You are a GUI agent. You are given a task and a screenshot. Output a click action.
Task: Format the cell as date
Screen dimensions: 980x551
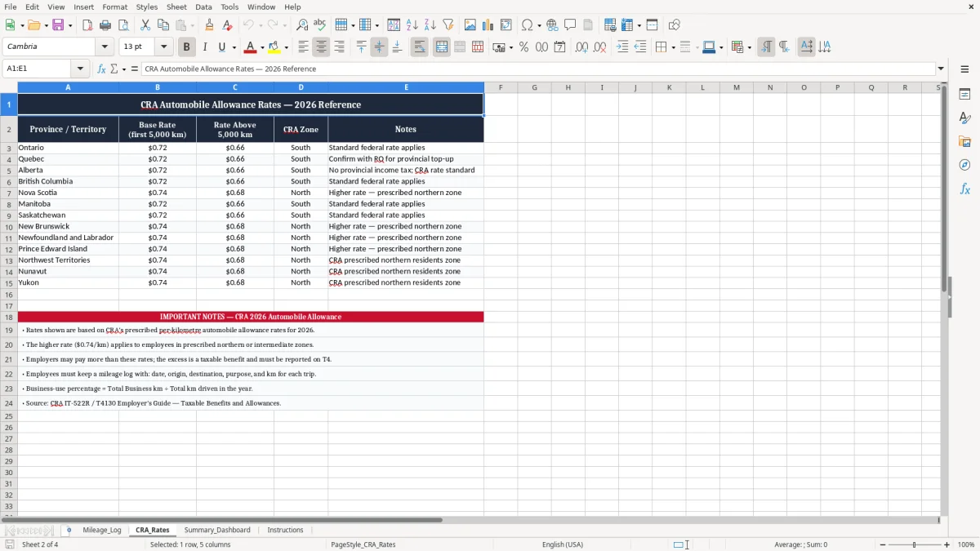pos(559,47)
